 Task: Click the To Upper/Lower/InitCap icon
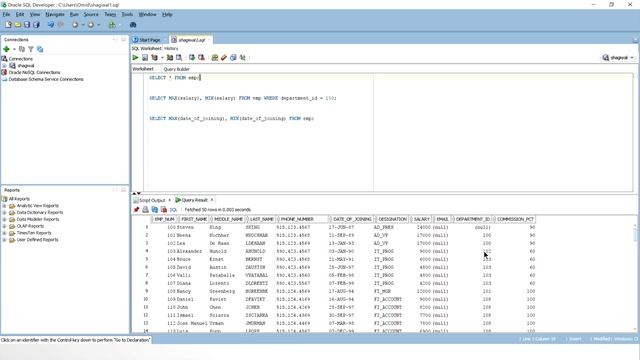pyautogui.click(x=243, y=58)
